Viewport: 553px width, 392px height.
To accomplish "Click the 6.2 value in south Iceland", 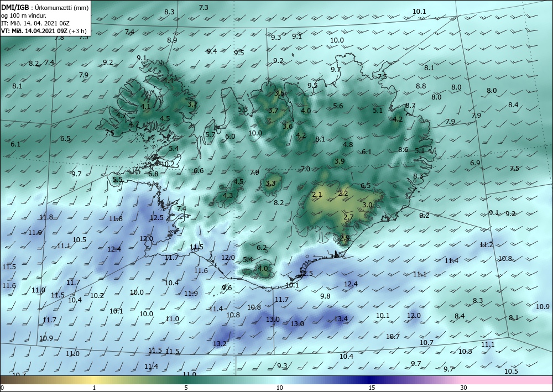I will click(262, 248).
